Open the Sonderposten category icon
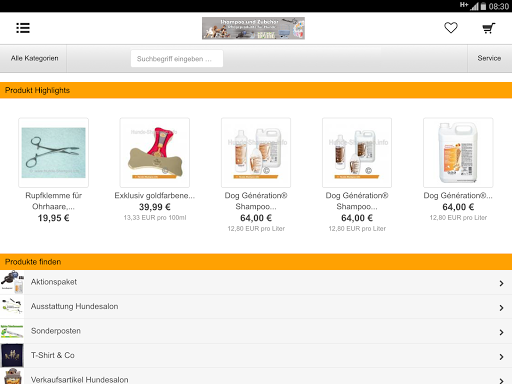512x384 pixels. [12, 331]
